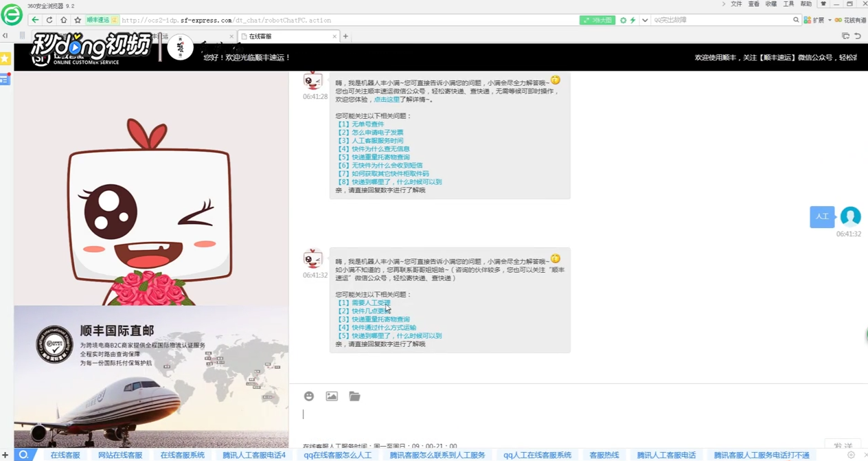Click the sidebar collapse arrow left of the tabs
The width and height of the screenshot is (868, 461).
pos(5,36)
